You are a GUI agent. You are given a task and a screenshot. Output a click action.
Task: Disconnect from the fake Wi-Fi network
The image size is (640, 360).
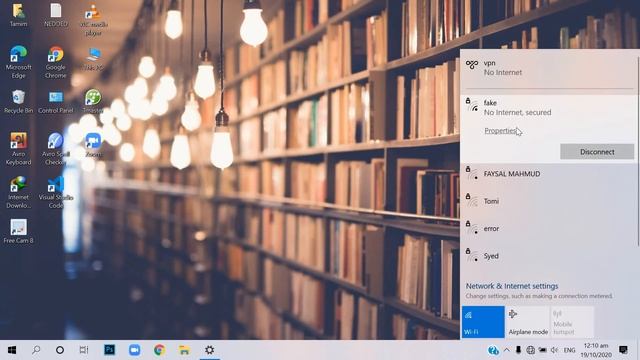click(x=597, y=152)
